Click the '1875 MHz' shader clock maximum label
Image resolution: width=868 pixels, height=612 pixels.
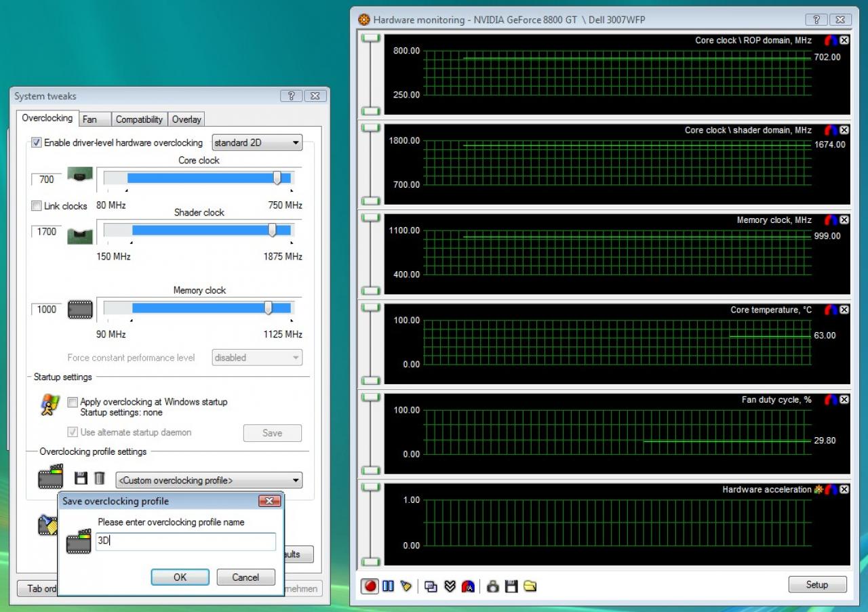pyautogui.click(x=283, y=257)
